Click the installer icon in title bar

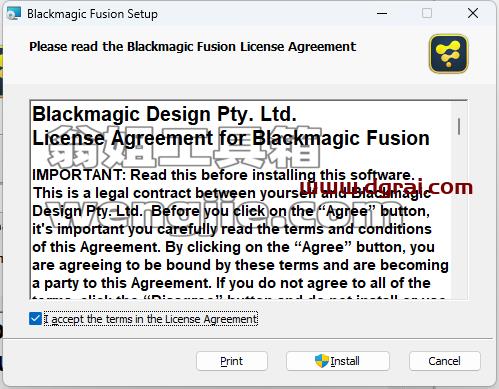pos(14,14)
